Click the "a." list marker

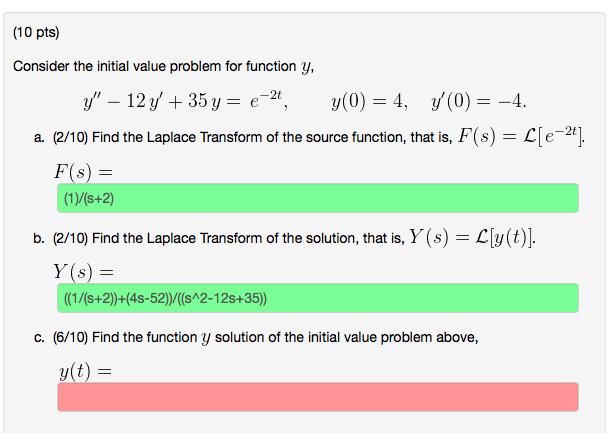click(x=39, y=137)
